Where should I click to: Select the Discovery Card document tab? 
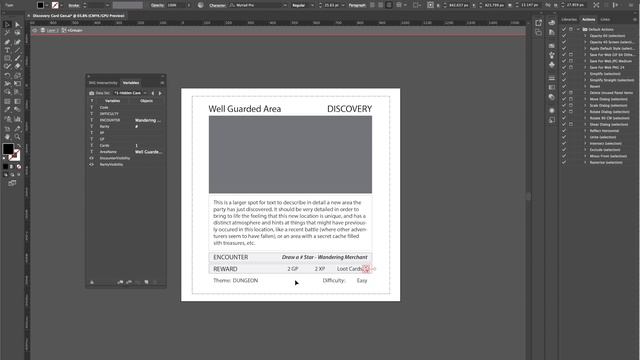(x=78, y=16)
